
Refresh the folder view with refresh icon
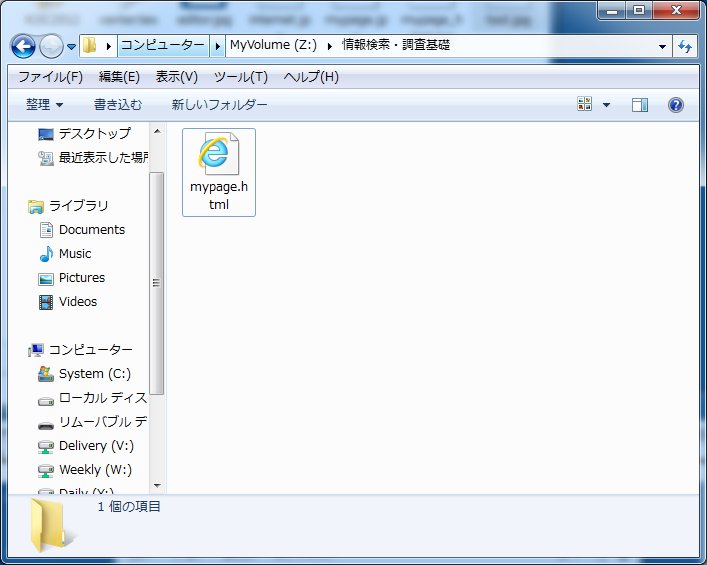[685, 46]
